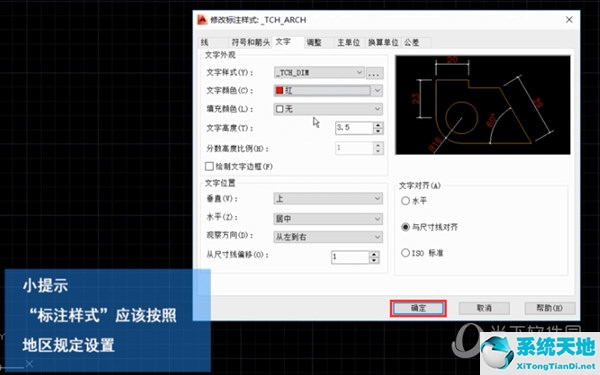Click the 确定 button
This screenshot has width=600, height=375.
pos(418,308)
